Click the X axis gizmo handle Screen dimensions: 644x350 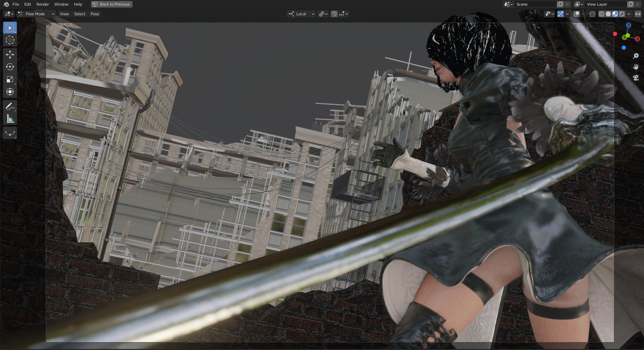coord(637,39)
